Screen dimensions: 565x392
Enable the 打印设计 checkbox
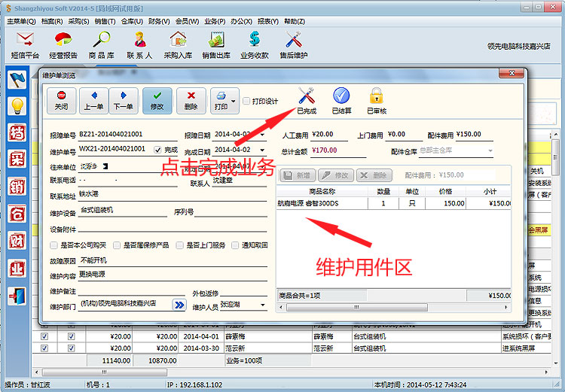245,102
